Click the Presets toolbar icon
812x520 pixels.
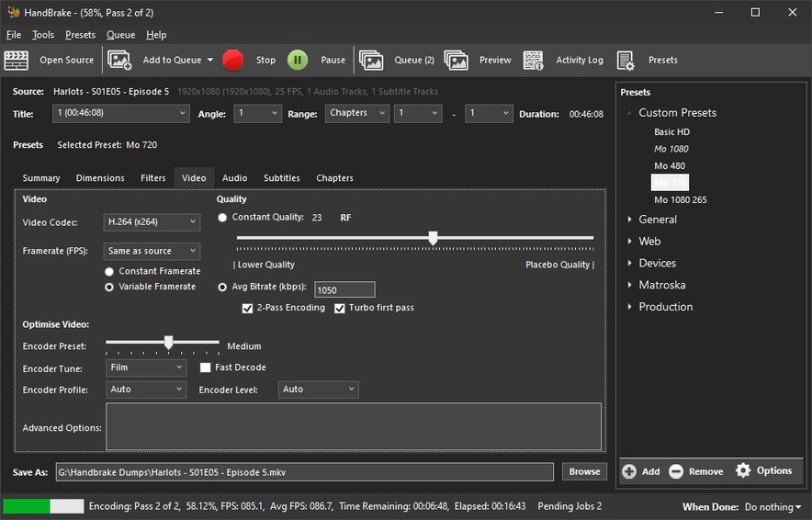626,61
